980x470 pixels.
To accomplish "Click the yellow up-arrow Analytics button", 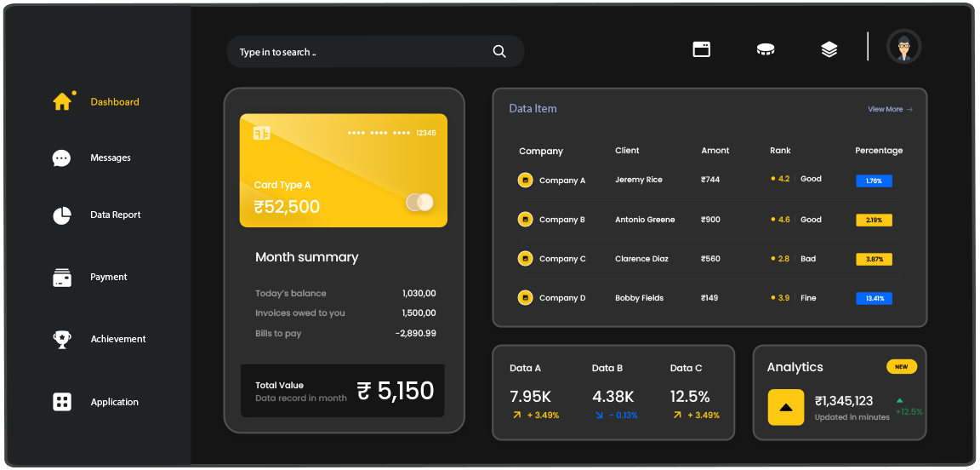I will pyautogui.click(x=786, y=407).
